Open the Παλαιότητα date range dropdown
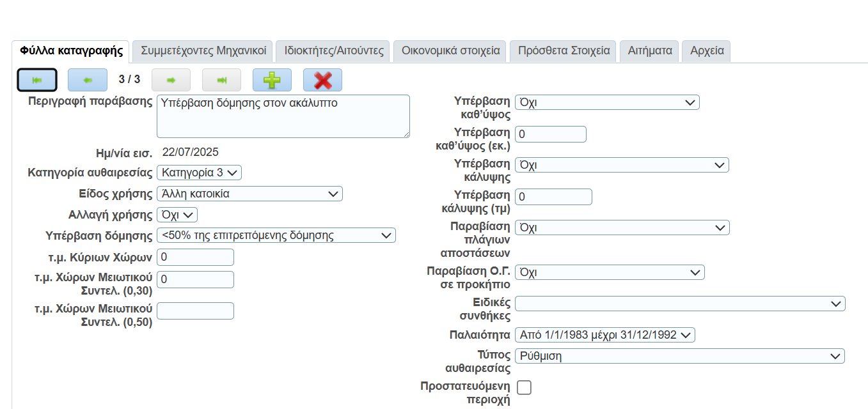The width and height of the screenshot is (868, 409). point(604,335)
